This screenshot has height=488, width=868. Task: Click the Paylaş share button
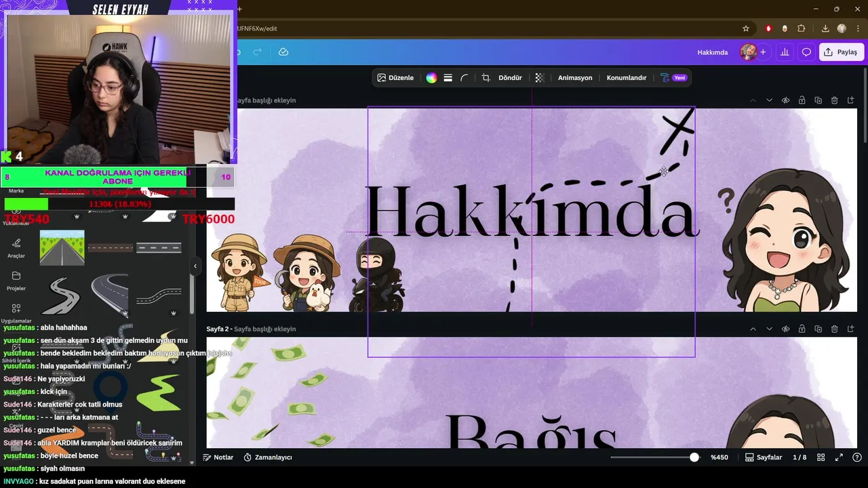coord(842,52)
